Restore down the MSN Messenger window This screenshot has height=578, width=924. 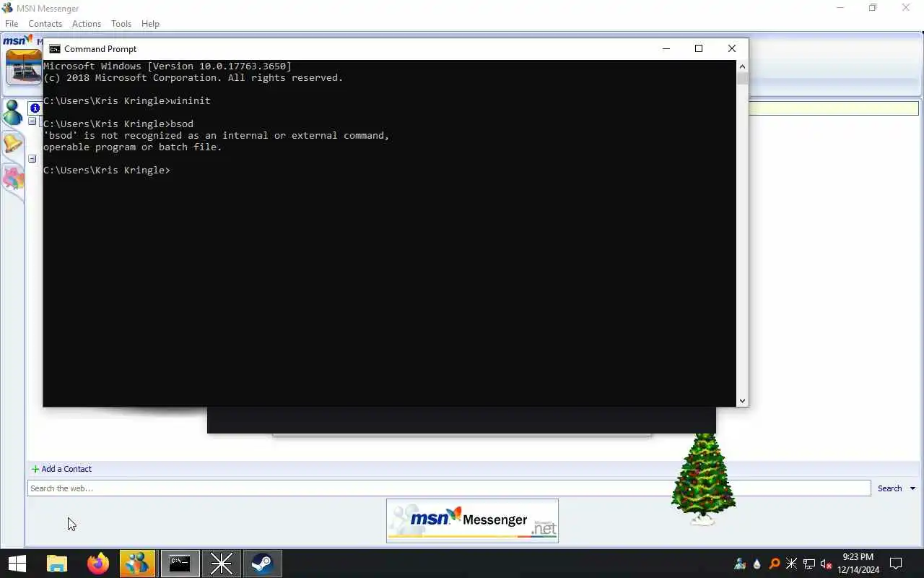[873, 8]
